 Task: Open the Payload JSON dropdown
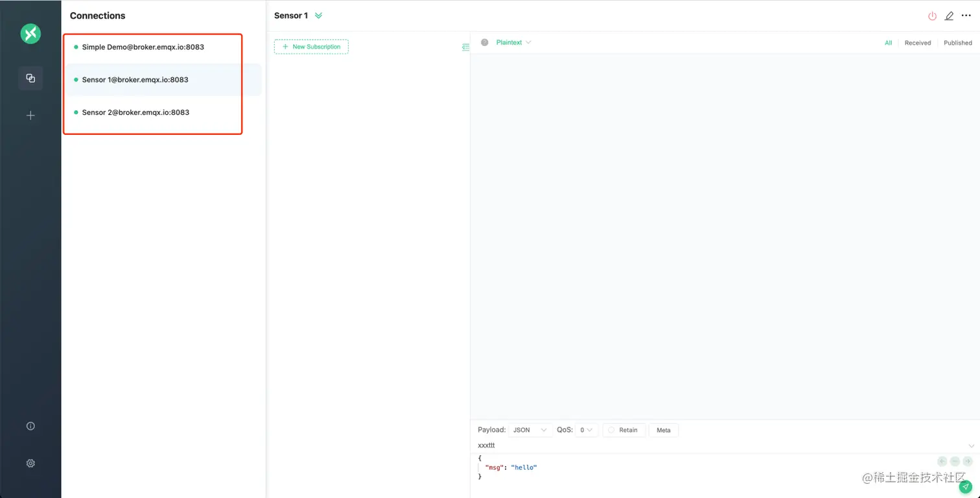click(530, 430)
